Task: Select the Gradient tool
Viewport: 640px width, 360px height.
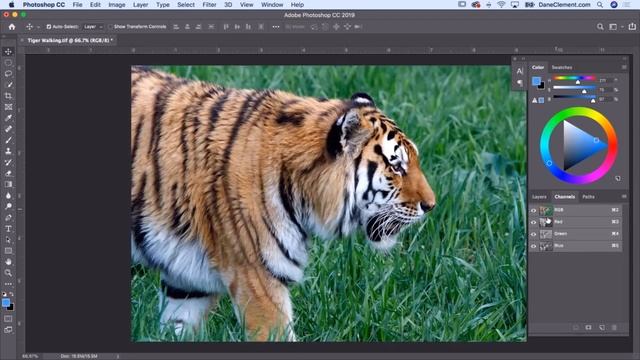Action: click(8, 184)
